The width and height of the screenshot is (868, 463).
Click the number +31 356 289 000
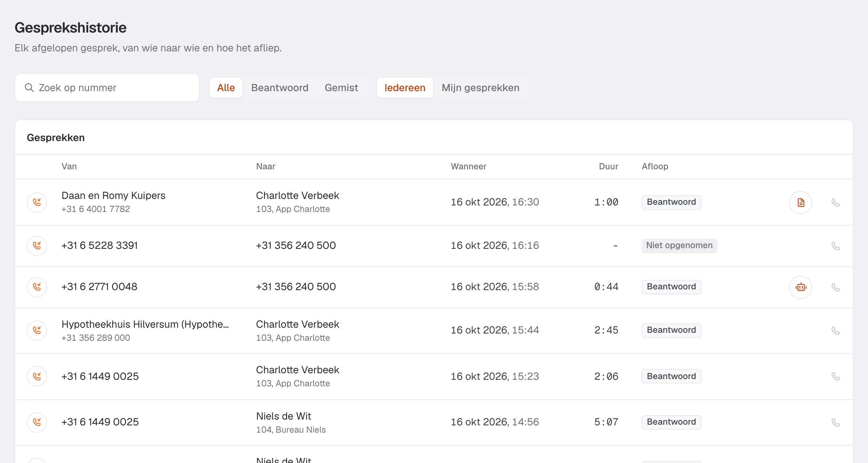95,338
